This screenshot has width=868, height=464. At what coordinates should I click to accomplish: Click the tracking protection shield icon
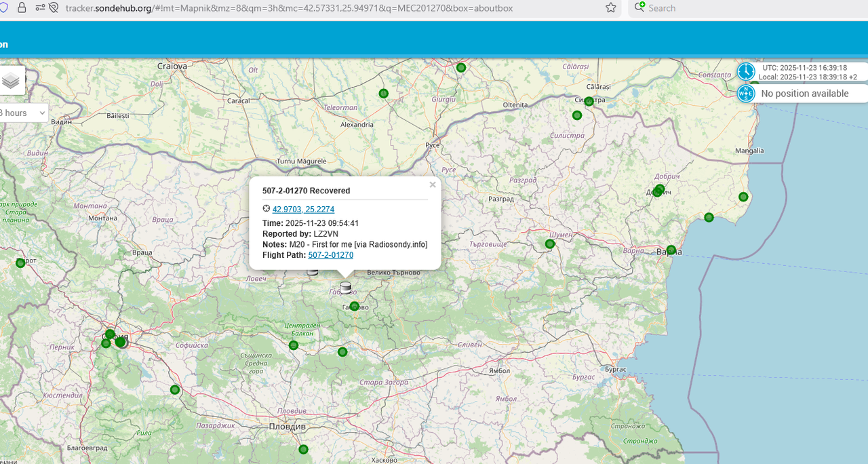(2, 8)
